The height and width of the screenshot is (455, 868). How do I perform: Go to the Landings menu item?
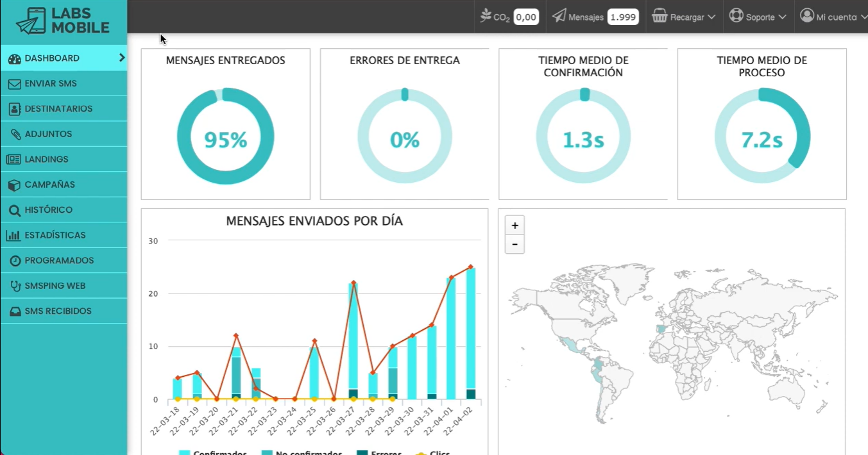tap(46, 160)
